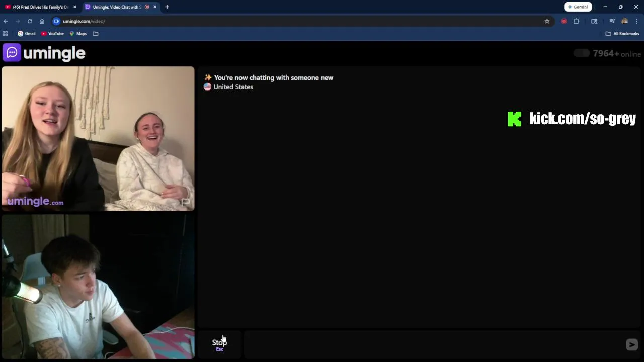This screenshot has height=362, width=644.
Task: Click the umingle.com/video/ address bar
Action: [x=302, y=21]
